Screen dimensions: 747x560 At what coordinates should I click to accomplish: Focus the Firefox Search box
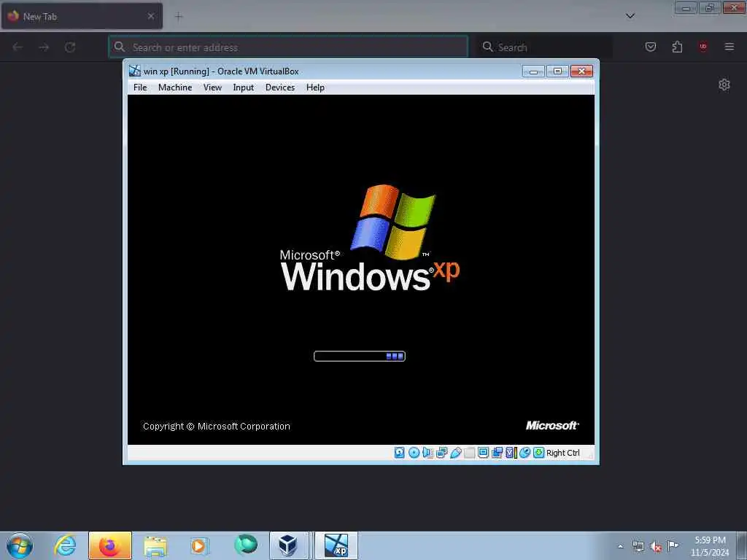[544, 47]
